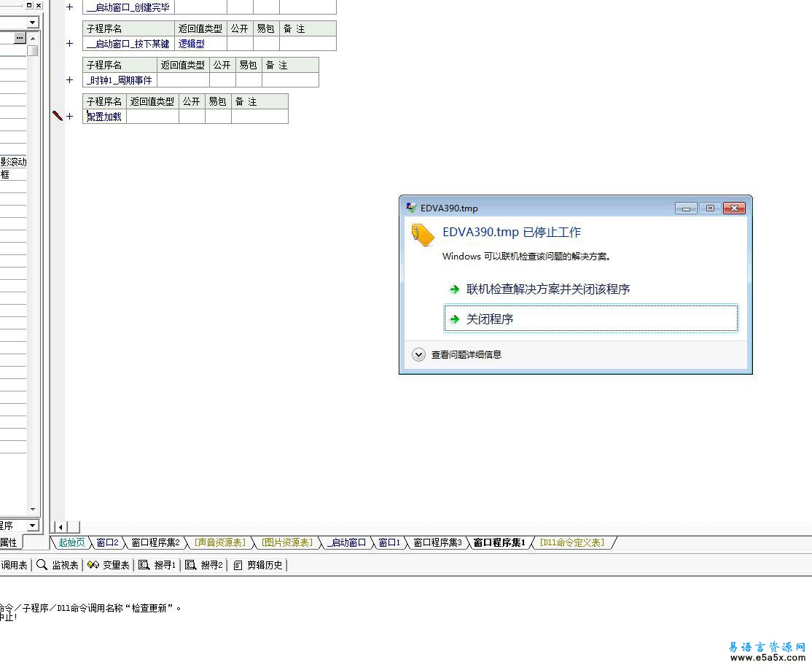The width and height of the screenshot is (812, 667).
Task: Select the __启动窗口_按下某键 name cell
Action: (128, 44)
